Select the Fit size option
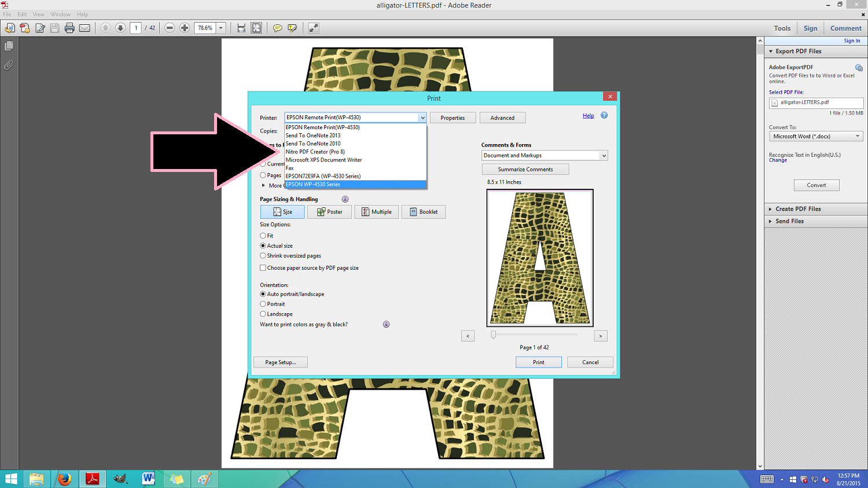 point(263,236)
